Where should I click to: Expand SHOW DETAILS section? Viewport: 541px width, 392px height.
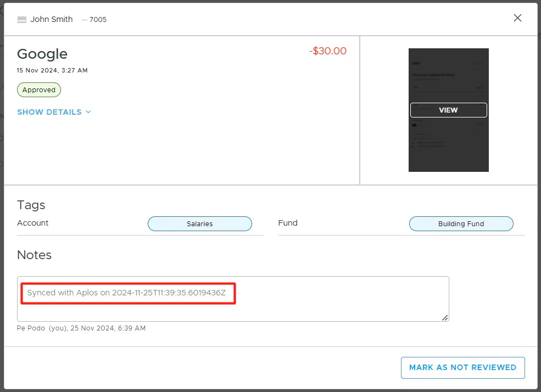pos(54,112)
